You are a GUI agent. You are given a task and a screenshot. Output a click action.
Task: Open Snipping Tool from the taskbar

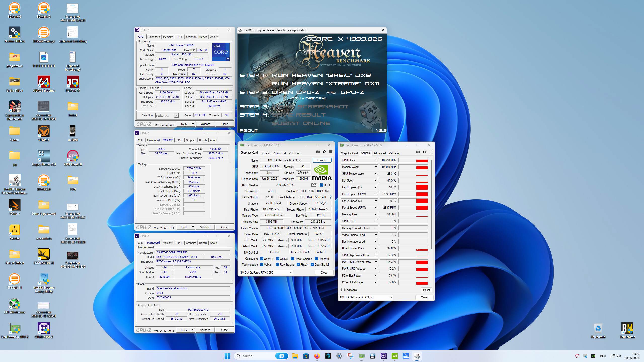[350, 356]
